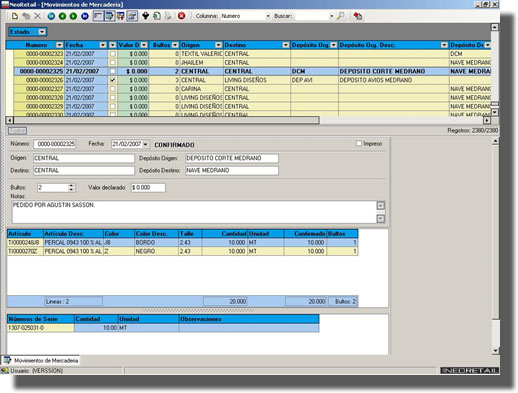Tick the checkbox in row 0000-00002324
The width and height of the screenshot is (518, 393).
pyautogui.click(x=113, y=62)
